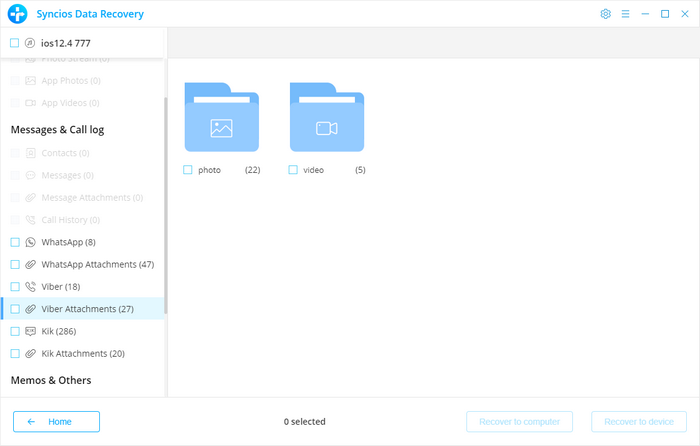700x446 pixels.
Task: Tick the video folder checkbox
Action: 293,170
